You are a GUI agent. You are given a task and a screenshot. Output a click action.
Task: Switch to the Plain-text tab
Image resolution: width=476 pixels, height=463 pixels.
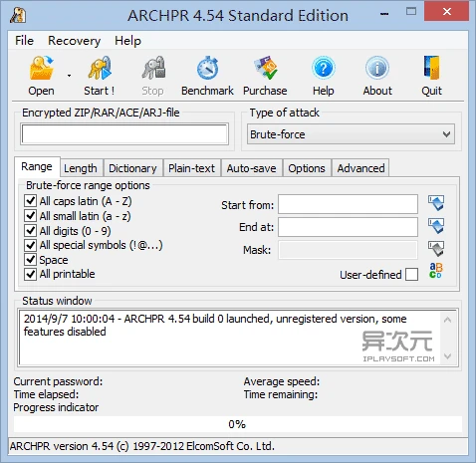click(191, 168)
